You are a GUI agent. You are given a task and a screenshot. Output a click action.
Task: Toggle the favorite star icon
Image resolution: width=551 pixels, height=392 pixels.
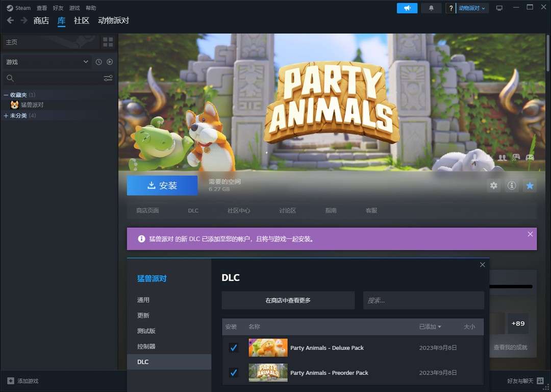[530, 185]
